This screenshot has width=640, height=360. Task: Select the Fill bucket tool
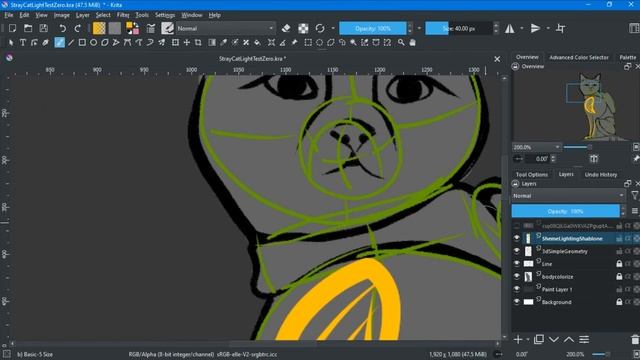(258, 42)
